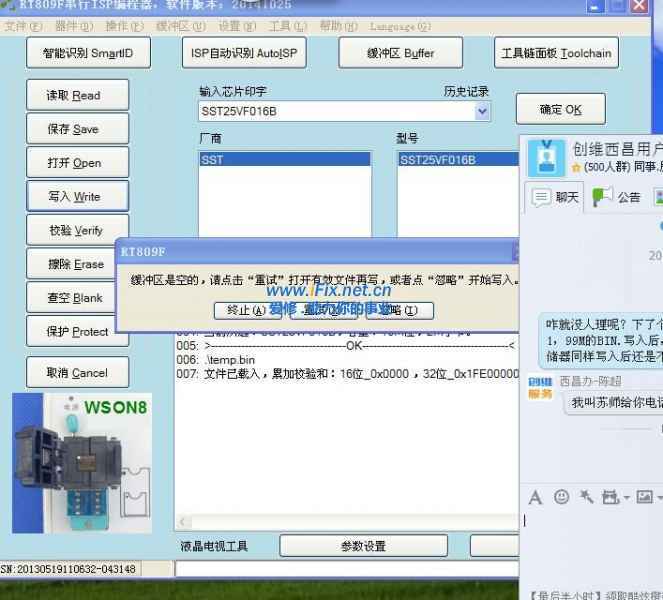Click the send picture icon in chat toolbar
This screenshot has height=600, width=663.
[644, 496]
